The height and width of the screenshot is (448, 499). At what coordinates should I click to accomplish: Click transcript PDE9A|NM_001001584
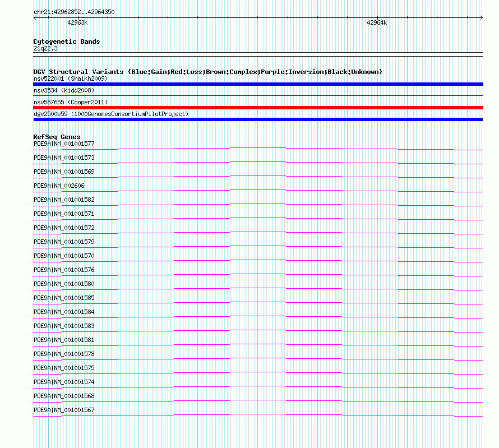[64, 312]
